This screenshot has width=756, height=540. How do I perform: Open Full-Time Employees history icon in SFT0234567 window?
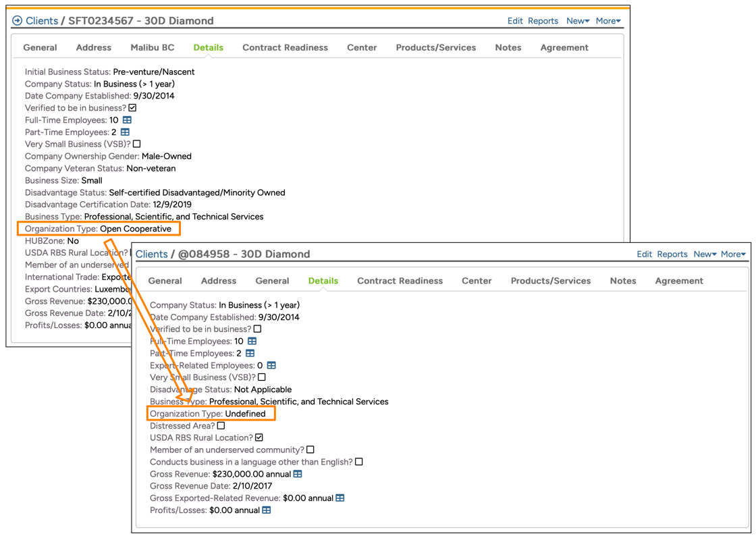127,120
